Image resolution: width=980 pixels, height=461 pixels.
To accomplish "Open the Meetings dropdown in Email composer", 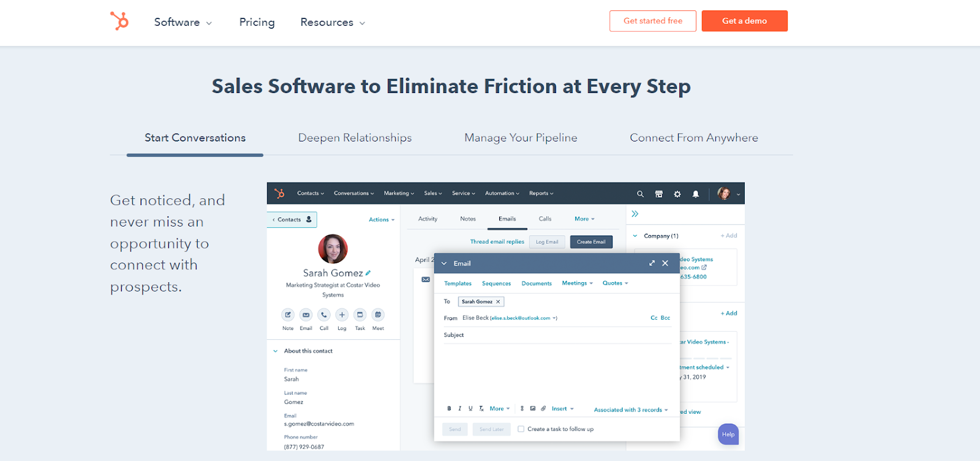I will [x=578, y=283].
